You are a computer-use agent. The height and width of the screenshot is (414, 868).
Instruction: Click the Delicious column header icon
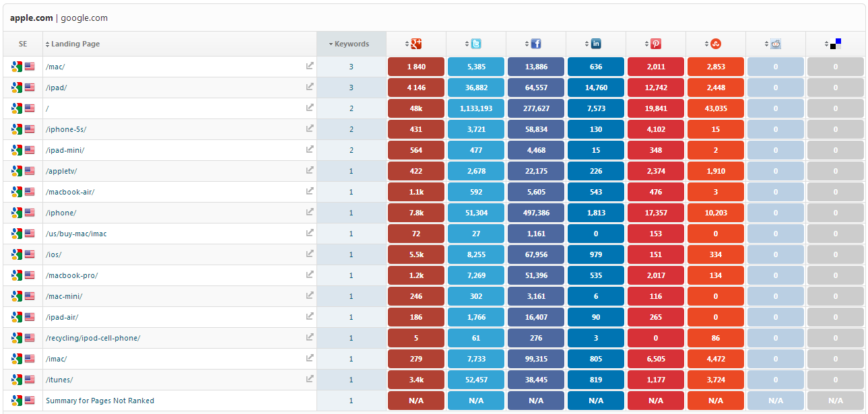click(x=836, y=44)
